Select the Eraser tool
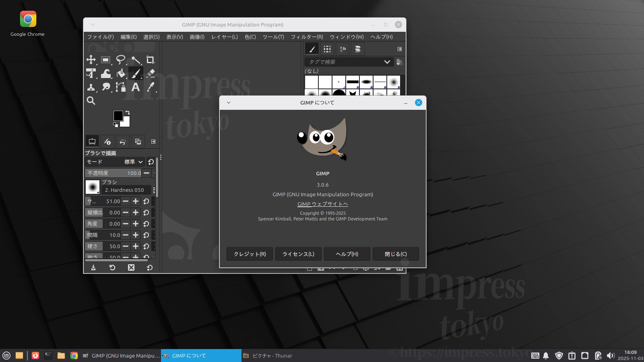The height and width of the screenshot is (362, 644). (151, 73)
